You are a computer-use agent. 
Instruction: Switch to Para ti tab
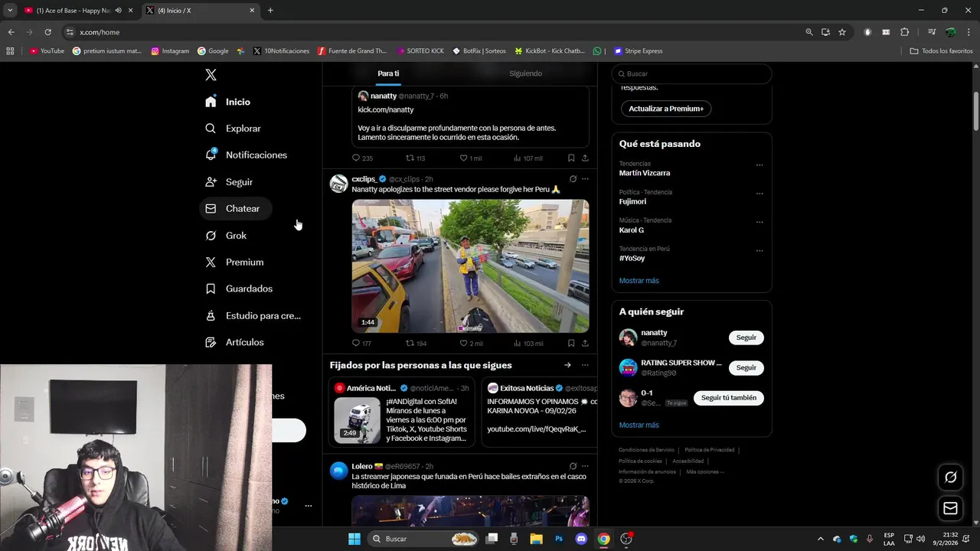click(388, 73)
